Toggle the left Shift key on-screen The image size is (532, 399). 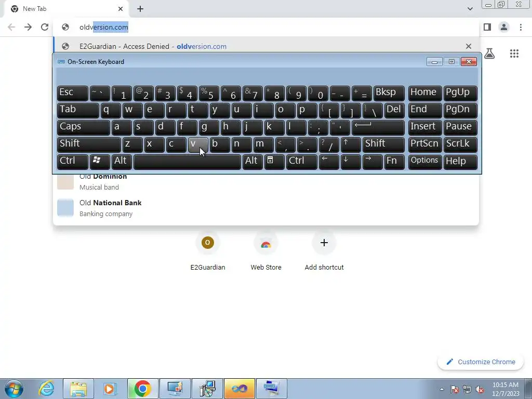89,144
